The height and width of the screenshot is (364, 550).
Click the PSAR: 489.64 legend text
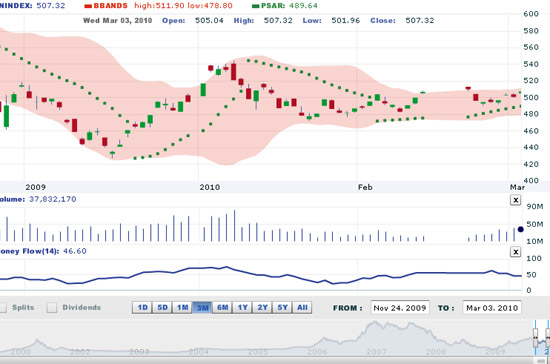coord(289,6)
